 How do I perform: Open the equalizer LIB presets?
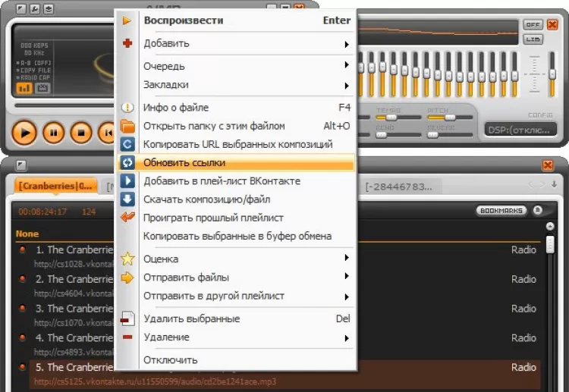pos(533,39)
